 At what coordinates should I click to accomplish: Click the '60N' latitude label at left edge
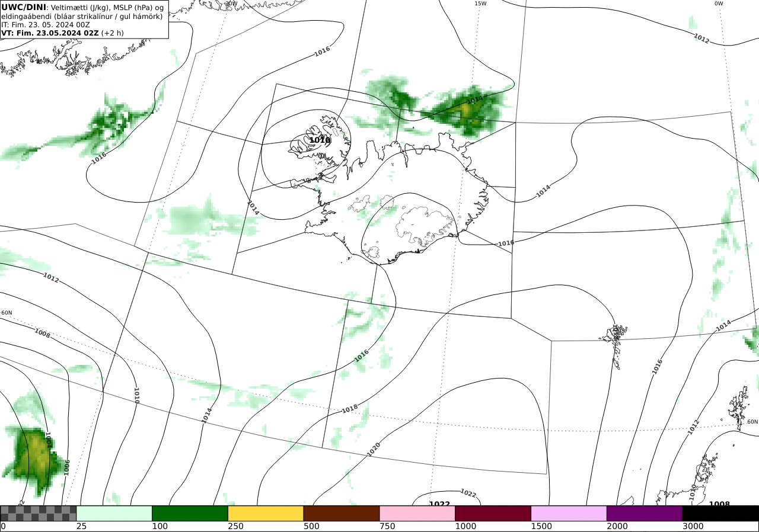7,313
